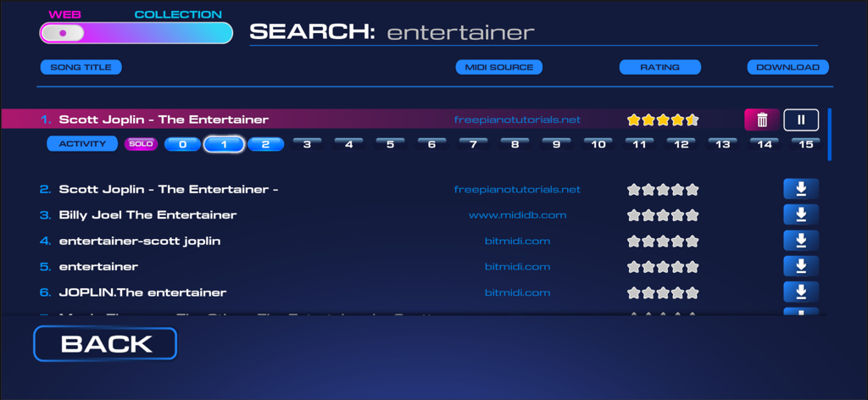
Task: Open www.mididb.com source link
Action: (518, 215)
